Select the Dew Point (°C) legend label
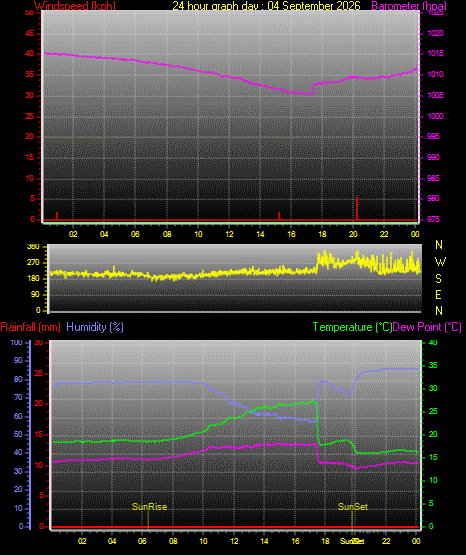 427,327
